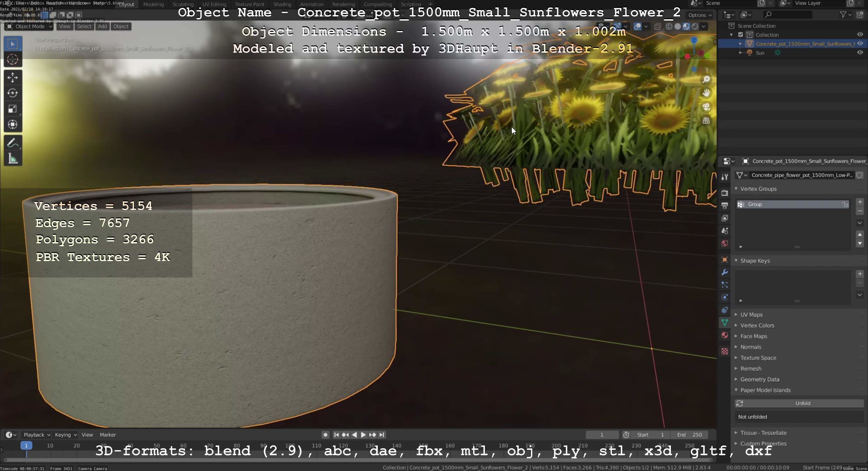Viewport: 868px width, 471px height.
Task: Hide Concrete_pot object via eye icon
Action: coord(860,44)
